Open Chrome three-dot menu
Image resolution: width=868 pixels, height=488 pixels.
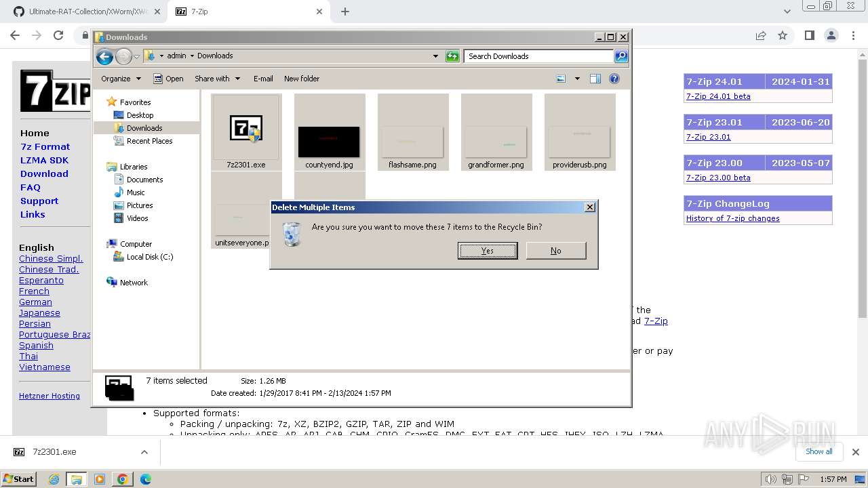[853, 35]
